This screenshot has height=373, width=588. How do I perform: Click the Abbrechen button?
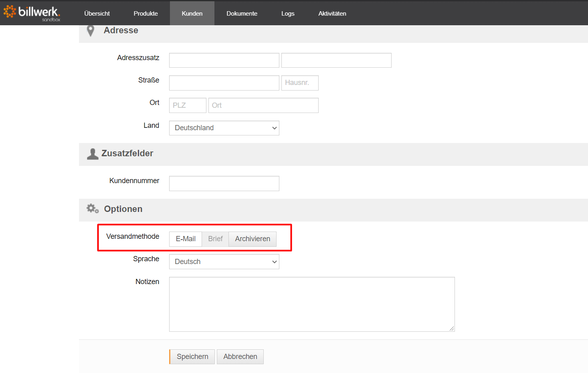click(240, 357)
